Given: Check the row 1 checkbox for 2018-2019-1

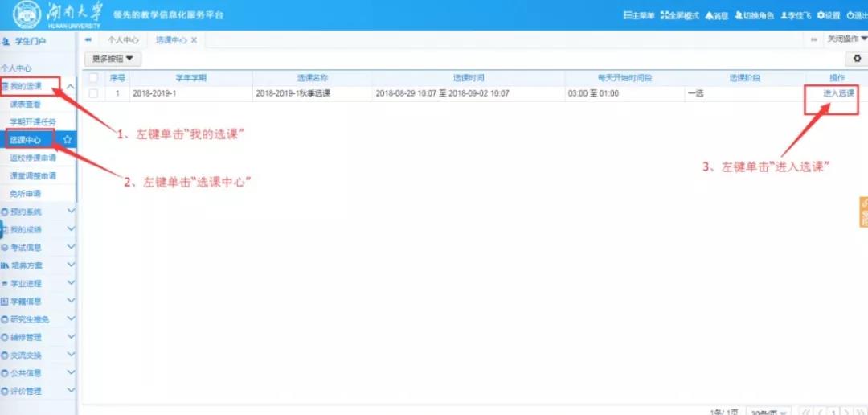Looking at the screenshot, I should [93, 93].
